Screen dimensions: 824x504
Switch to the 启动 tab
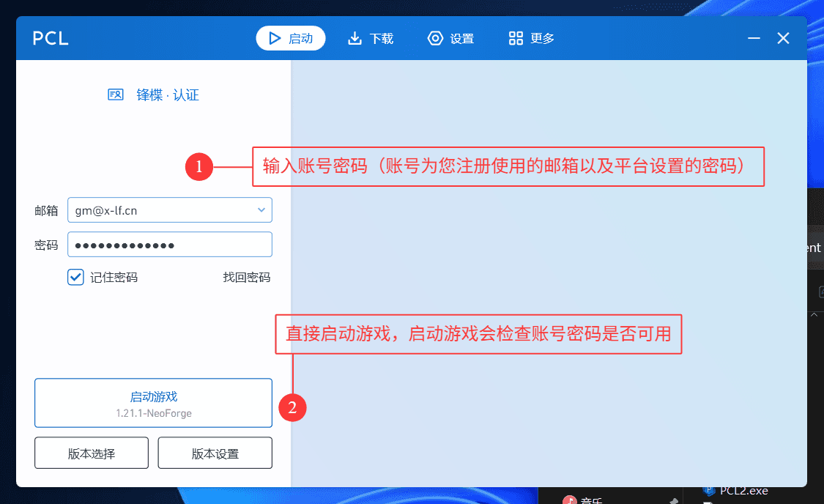click(x=291, y=38)
